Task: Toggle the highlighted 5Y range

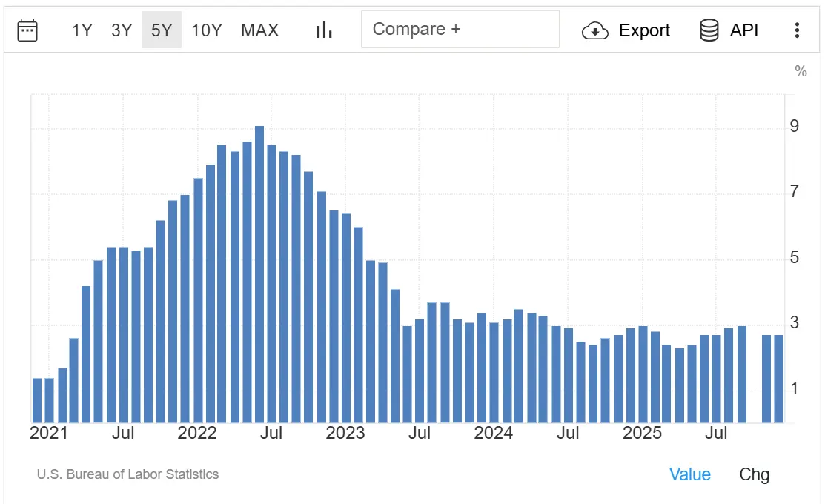Action: (162, 30)
